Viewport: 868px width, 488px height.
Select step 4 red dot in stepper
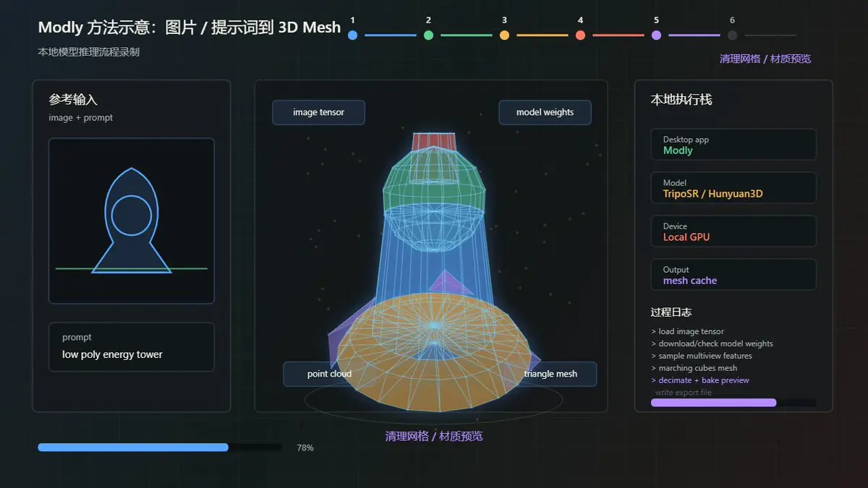click(x=580, y=35)
